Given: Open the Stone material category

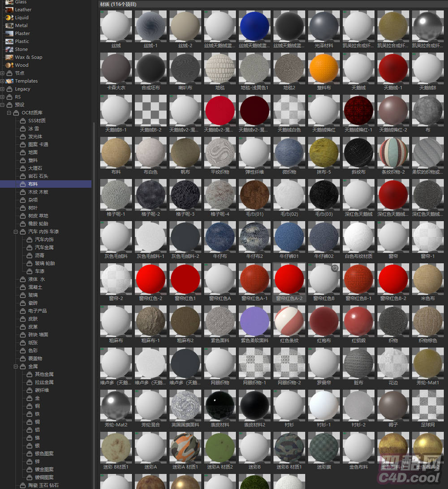Looking at the screenshot, I should click(21, 49).
